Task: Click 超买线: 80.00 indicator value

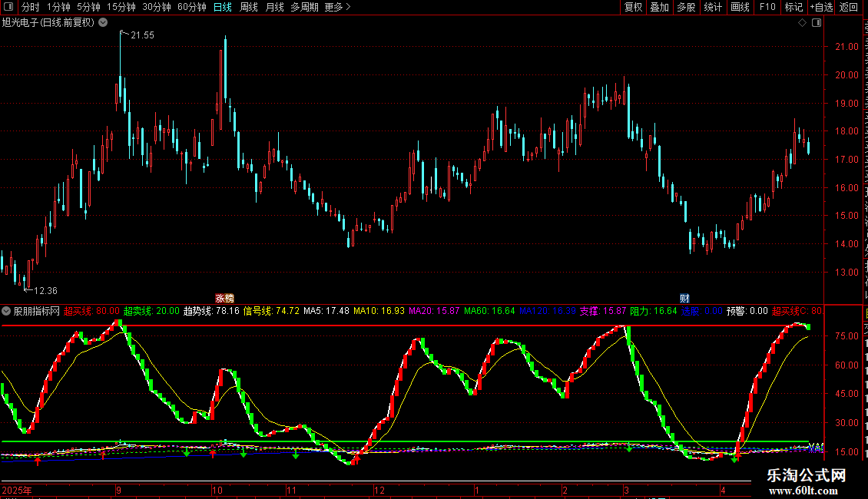Action: pyautogui.click(x=91, y=311)
